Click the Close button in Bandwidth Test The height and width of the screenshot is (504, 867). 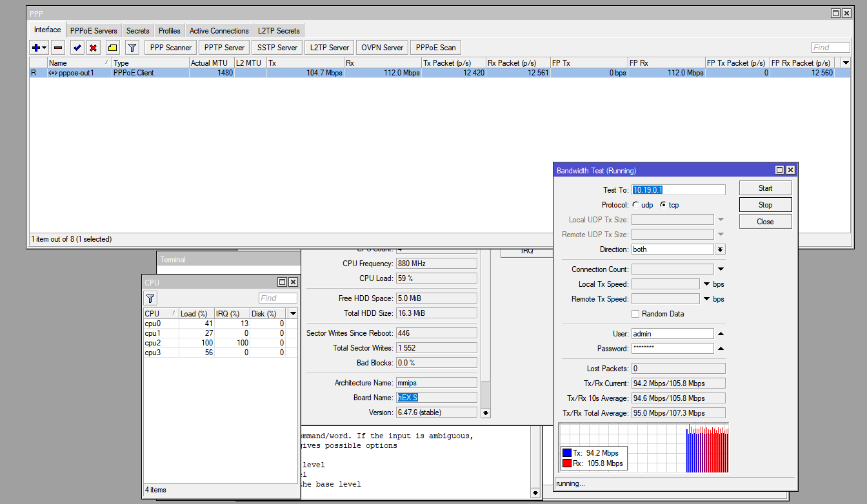tap(766, 222)
